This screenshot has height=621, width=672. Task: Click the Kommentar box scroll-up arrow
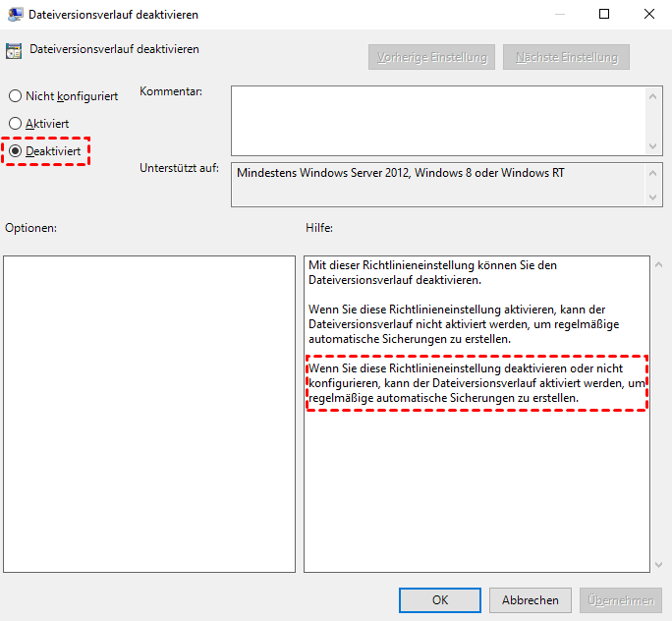click(654, 95)
